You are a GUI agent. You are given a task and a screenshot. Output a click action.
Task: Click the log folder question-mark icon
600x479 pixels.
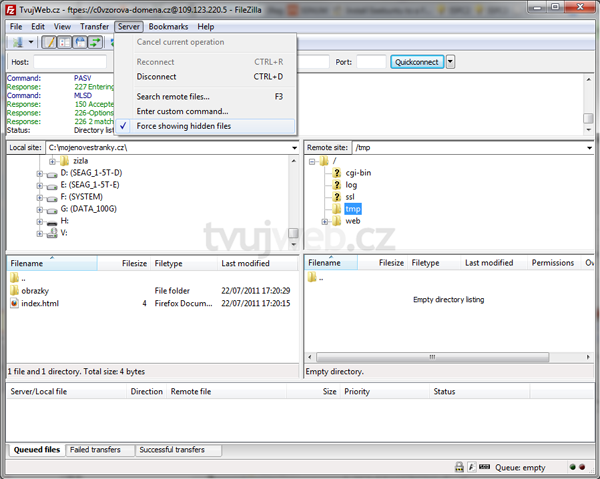pyautogui.click(x=336, y=185)
